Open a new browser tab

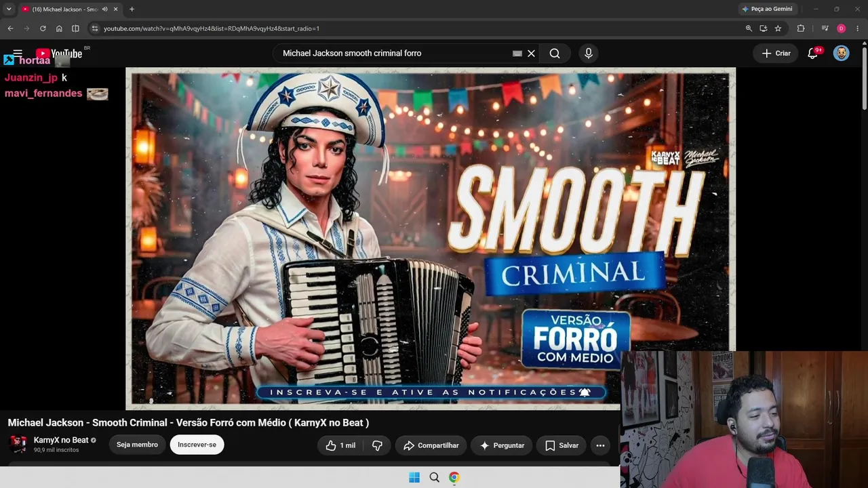[132, 9]
